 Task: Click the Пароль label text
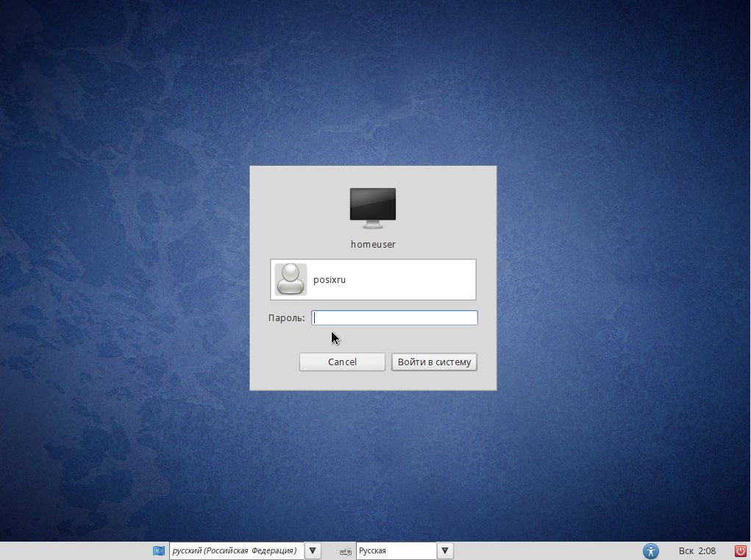[x=286, y=317]
